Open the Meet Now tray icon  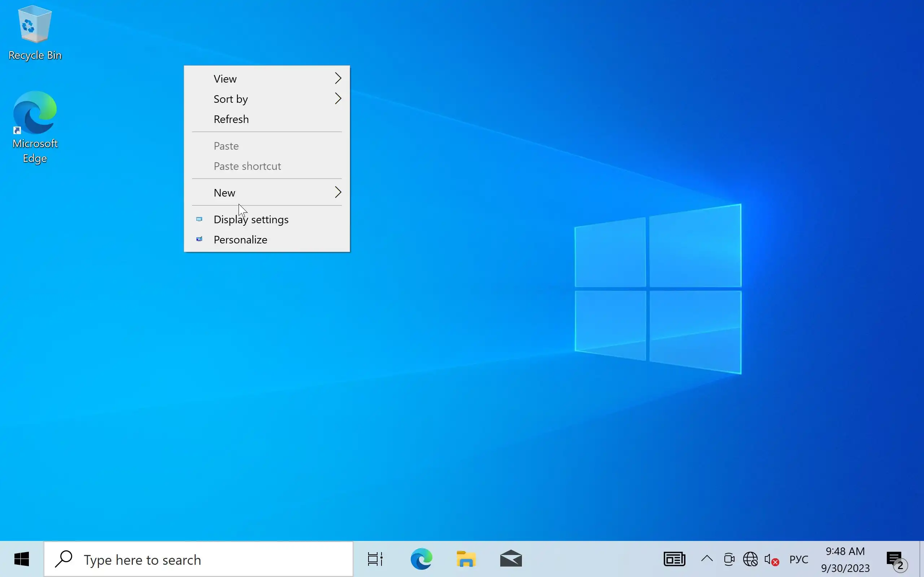pos(729,560)
